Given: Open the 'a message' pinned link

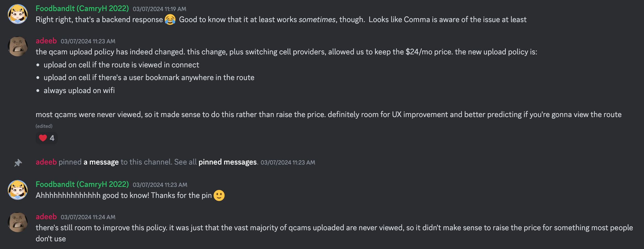Looking at the screenshot, I should point(101,162).
